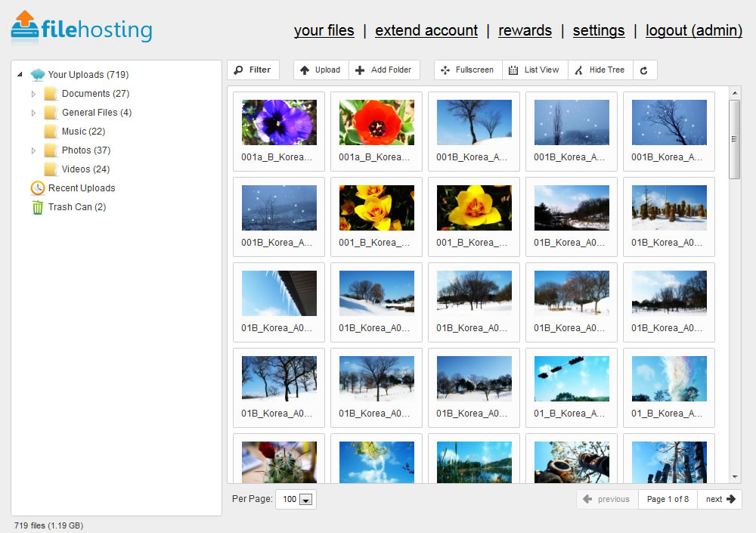Open the settings link
The height and width of the screenshot is (533, 756).
[x=599, y=30]
